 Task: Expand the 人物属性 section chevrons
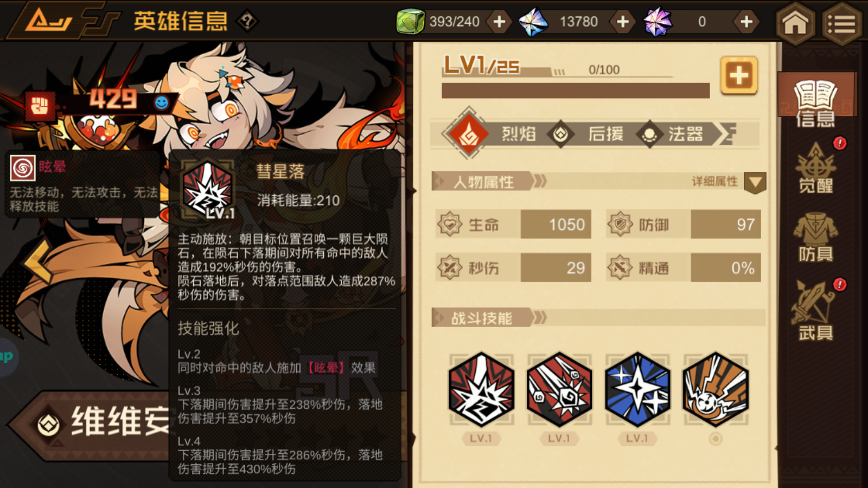click(x=540, y=181)
